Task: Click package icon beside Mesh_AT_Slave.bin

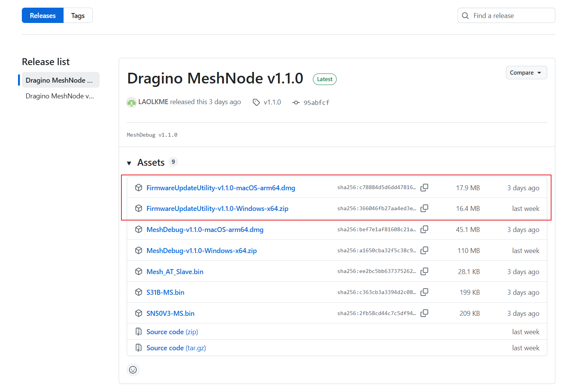Action: point(139,271)
